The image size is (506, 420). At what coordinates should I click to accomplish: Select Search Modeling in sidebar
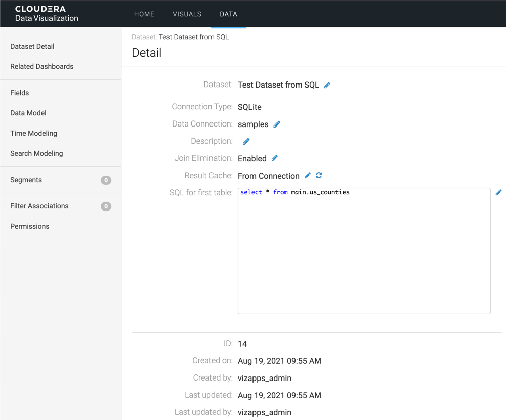36,153
